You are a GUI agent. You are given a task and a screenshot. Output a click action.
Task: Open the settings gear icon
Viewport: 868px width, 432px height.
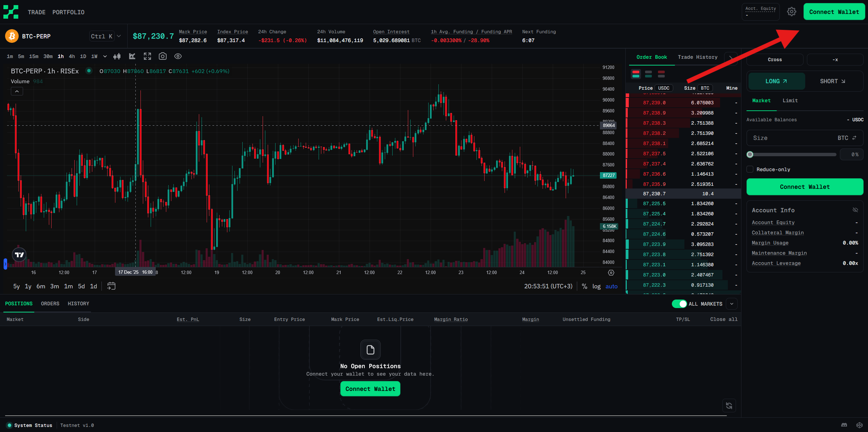[x=791, y=12]
